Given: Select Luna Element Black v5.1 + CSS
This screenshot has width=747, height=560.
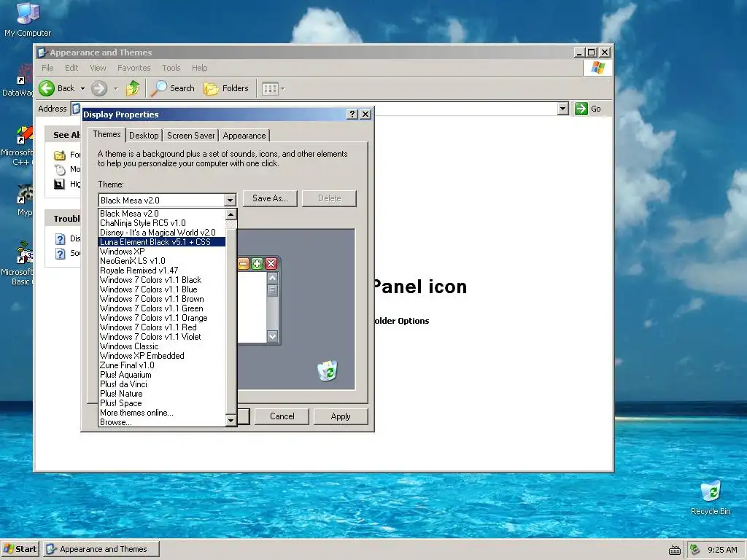Looking at the screenshot, I should 161,242.
